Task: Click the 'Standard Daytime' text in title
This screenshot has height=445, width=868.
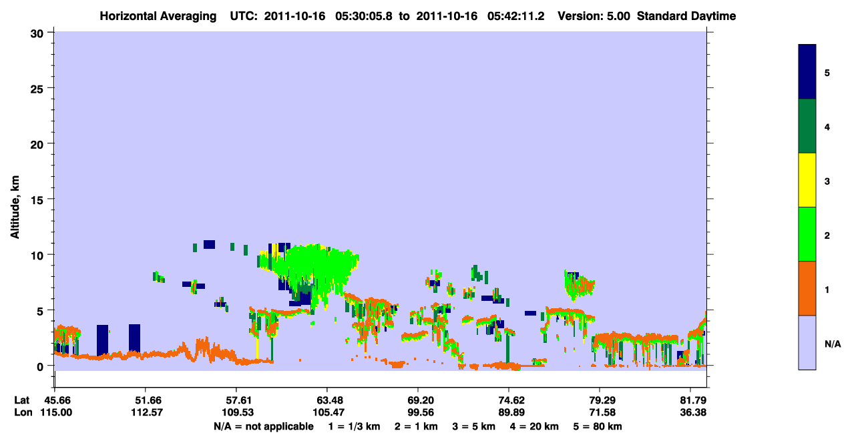Action: coord(687,16)
